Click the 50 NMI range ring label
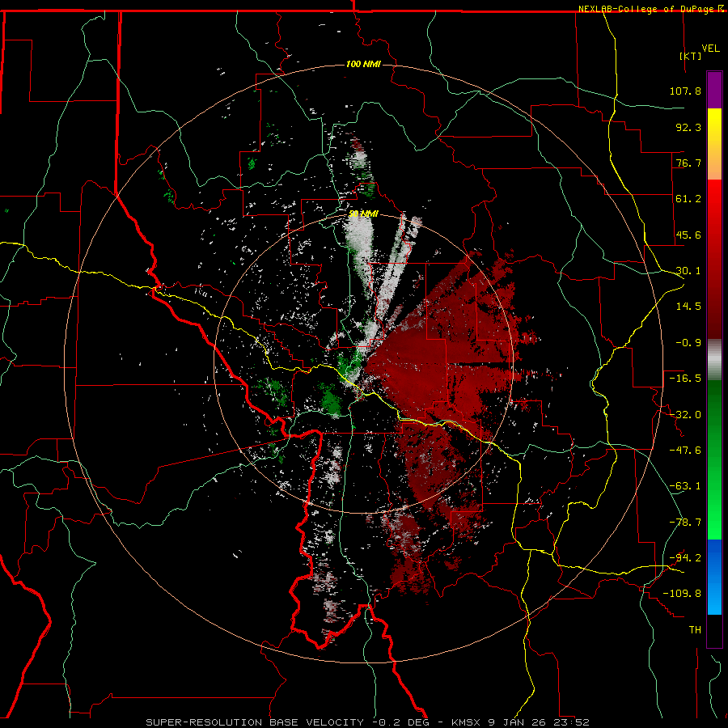Screen dimensions: 728x728 coord(363,214)
